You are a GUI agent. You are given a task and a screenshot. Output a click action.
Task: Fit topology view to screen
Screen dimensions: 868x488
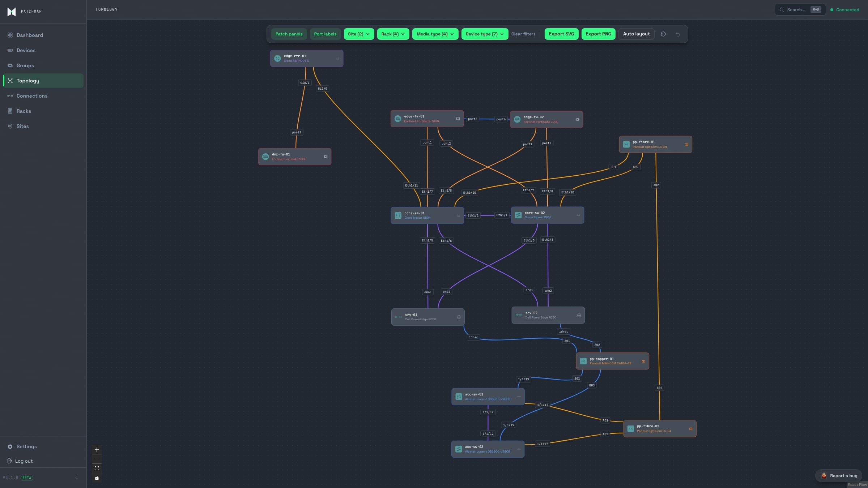[97, 468]
